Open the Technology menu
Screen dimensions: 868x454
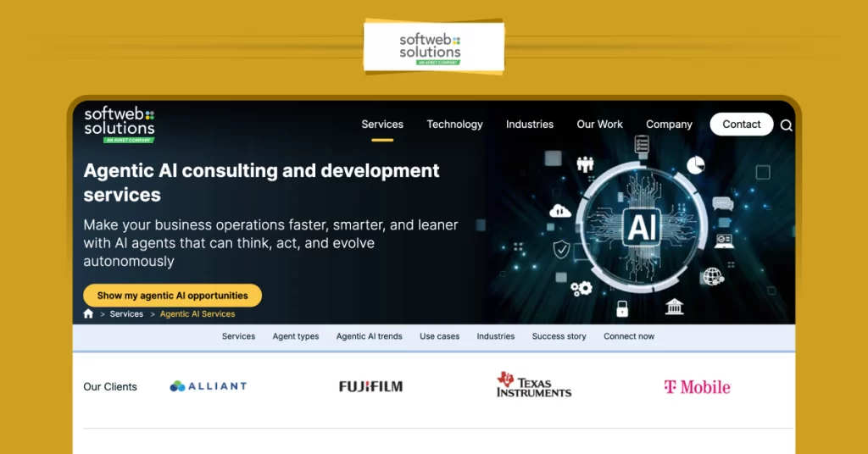pos(454,125)
